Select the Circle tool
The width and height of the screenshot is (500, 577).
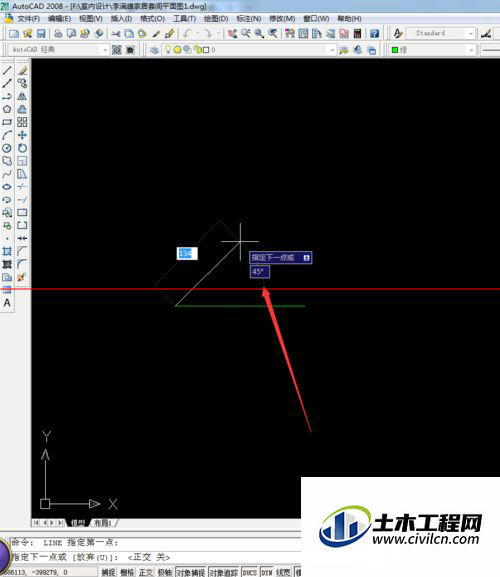pos(7,148)
